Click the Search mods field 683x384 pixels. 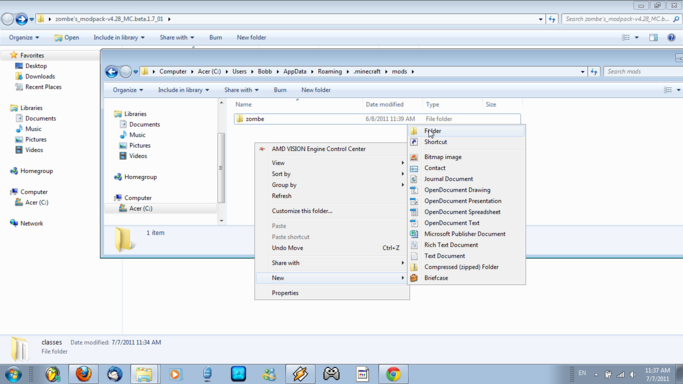(x=643, y=71)
